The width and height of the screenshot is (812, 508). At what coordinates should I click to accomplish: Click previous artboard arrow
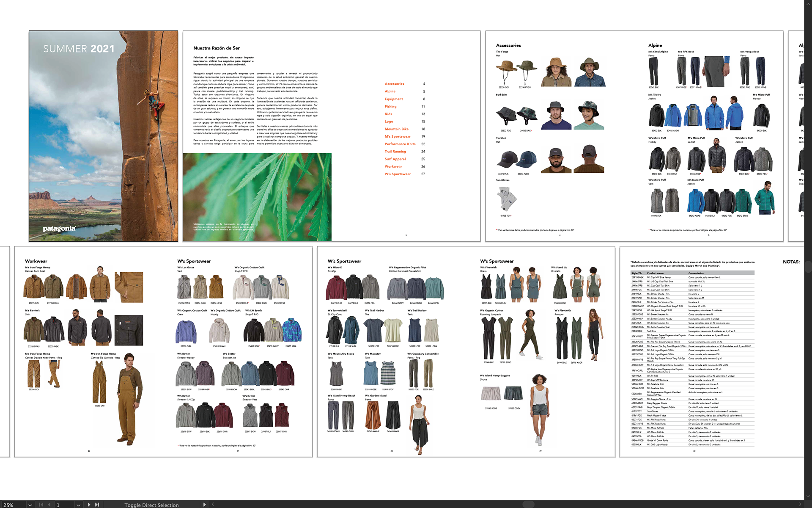[49, 505]
